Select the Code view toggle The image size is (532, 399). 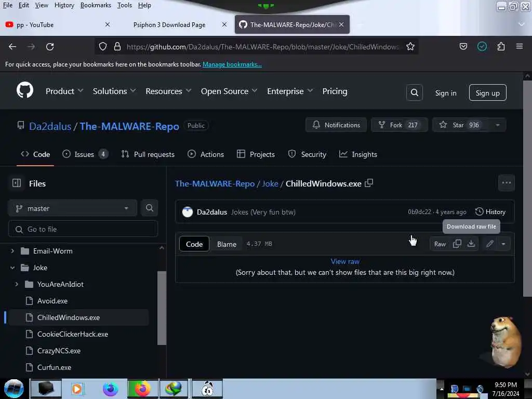click(194, 244)
